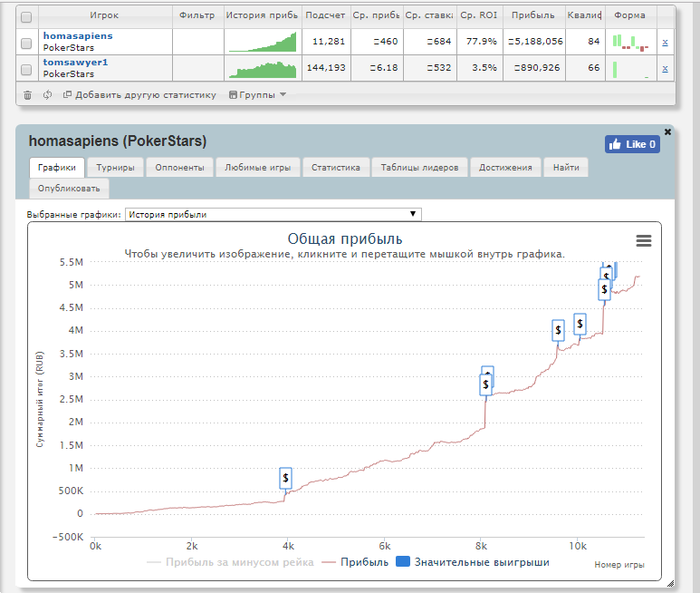
Task: Go to the Достижения tab
Action: (x=505, y=167)
